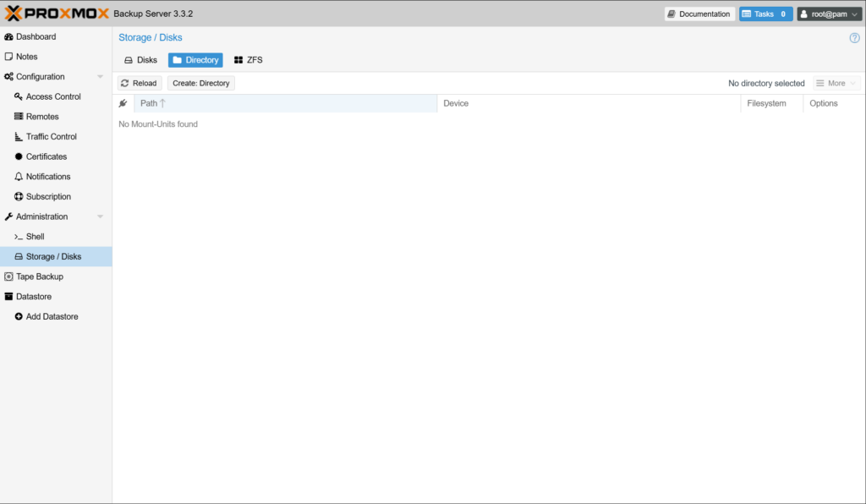Screen dimensions: 866x504
Task: Click the Proxmox logo
Action: 56,14
